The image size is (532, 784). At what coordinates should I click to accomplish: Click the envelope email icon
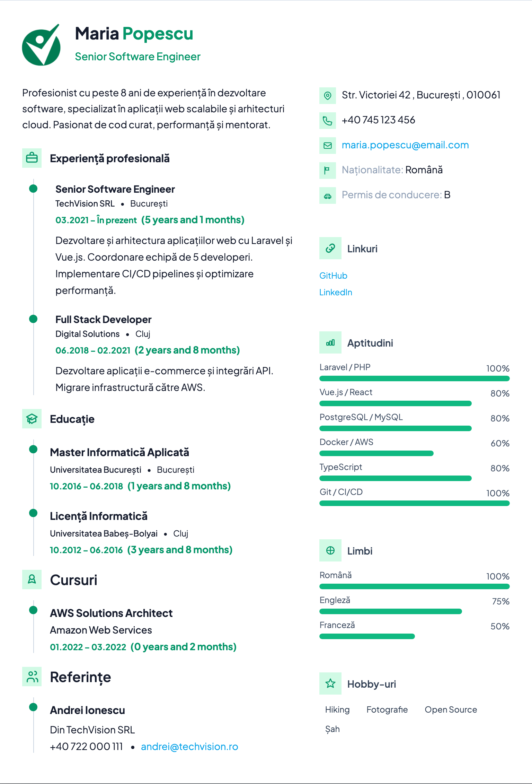(328, 146)
